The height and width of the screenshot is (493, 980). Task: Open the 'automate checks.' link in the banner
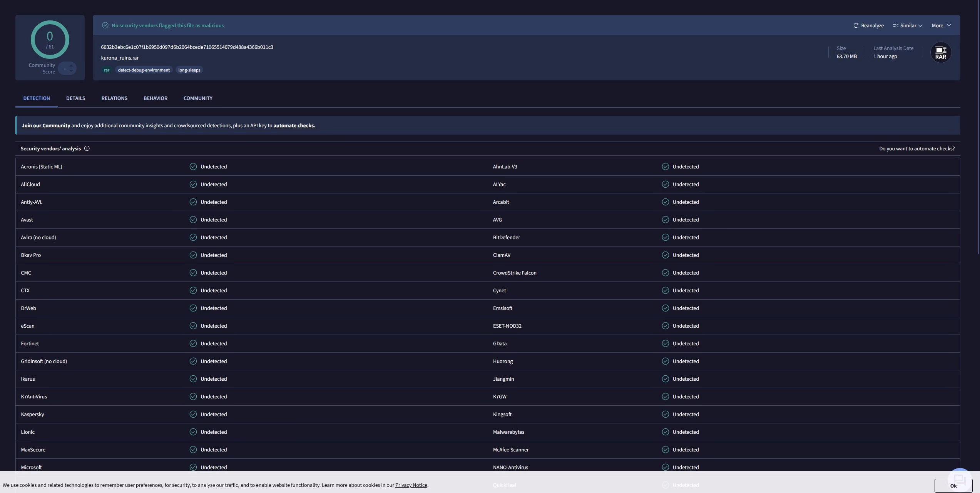[x=294, y=125]
